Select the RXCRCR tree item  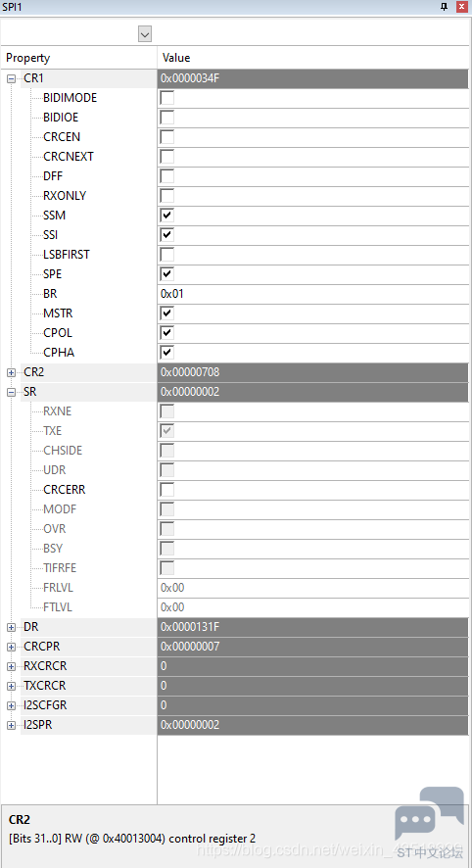pyautogui.click(x=45, y=666)
